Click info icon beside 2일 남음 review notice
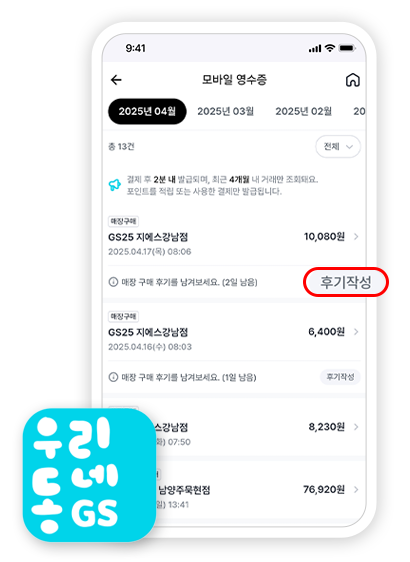Image resolution: width=410 pixels, height=562 pixels. point(113,282)
